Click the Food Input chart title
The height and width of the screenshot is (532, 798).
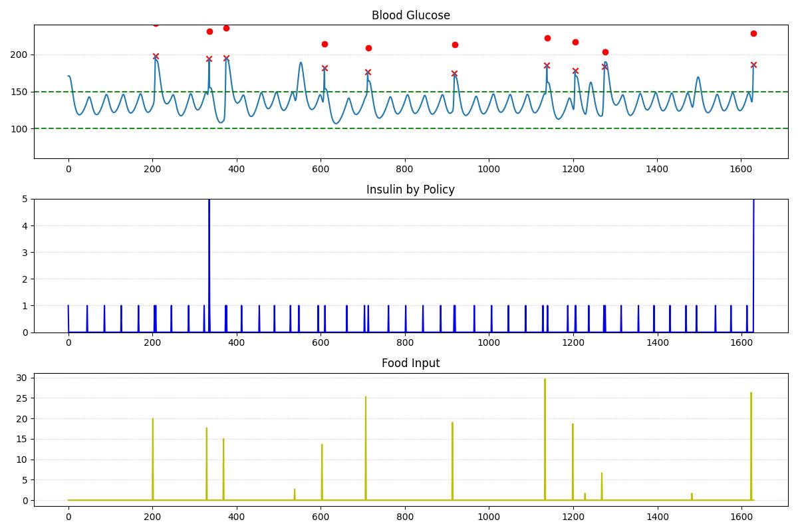(x=410, y=363)
